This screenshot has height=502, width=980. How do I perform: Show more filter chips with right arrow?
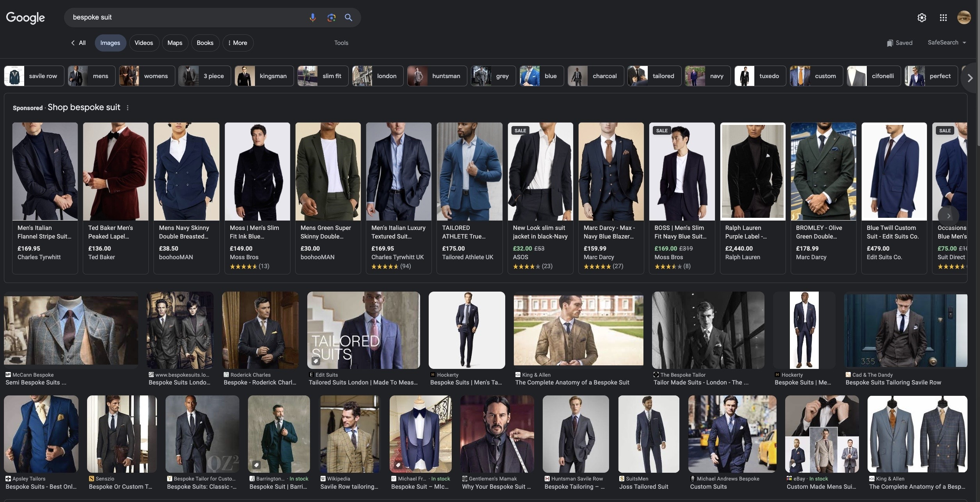(x=970, y=78)
